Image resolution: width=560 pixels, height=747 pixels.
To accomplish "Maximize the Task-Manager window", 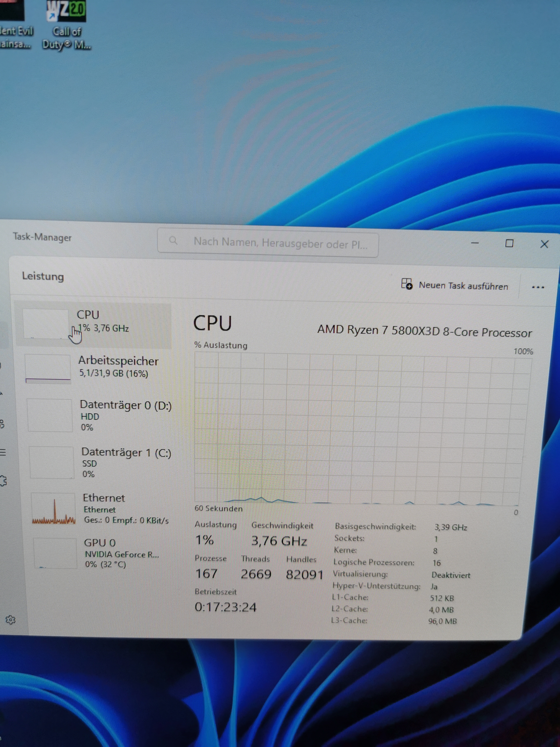I will pos(509,243).
